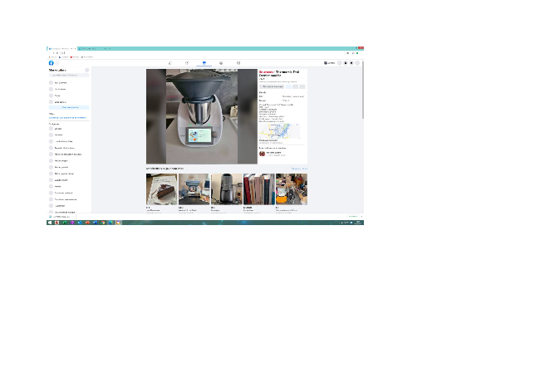The width and height of the screenshot is (555, 392).
Task: Change location via the blue filter link
Action: click(x=67, y=117)
